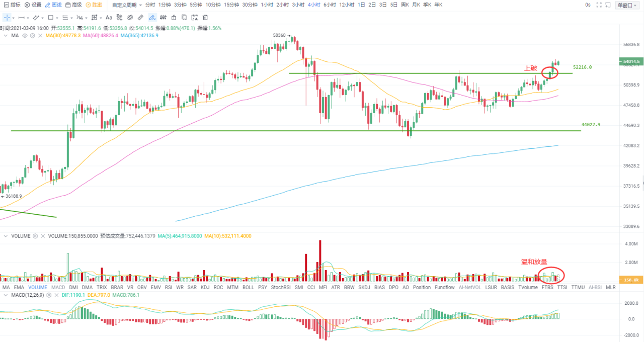
Task: Remove the MACD indicator with X
Action: pos(55,295)
